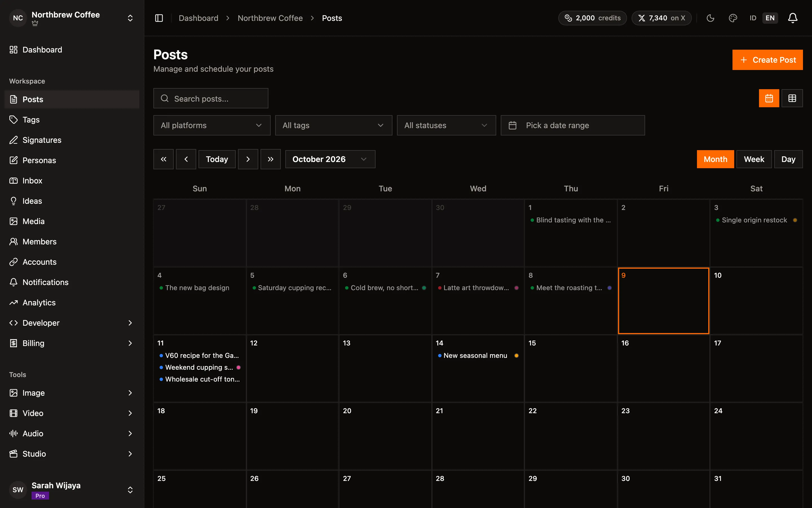Jump forward with double-right arrow
812x508 pixels.
270,159
